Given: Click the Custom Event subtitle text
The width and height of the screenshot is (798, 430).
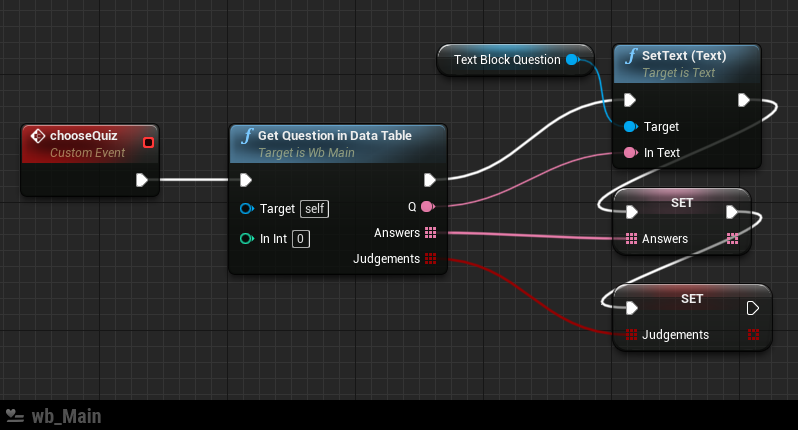Looking at the screenshot, I should pos(88,153).
